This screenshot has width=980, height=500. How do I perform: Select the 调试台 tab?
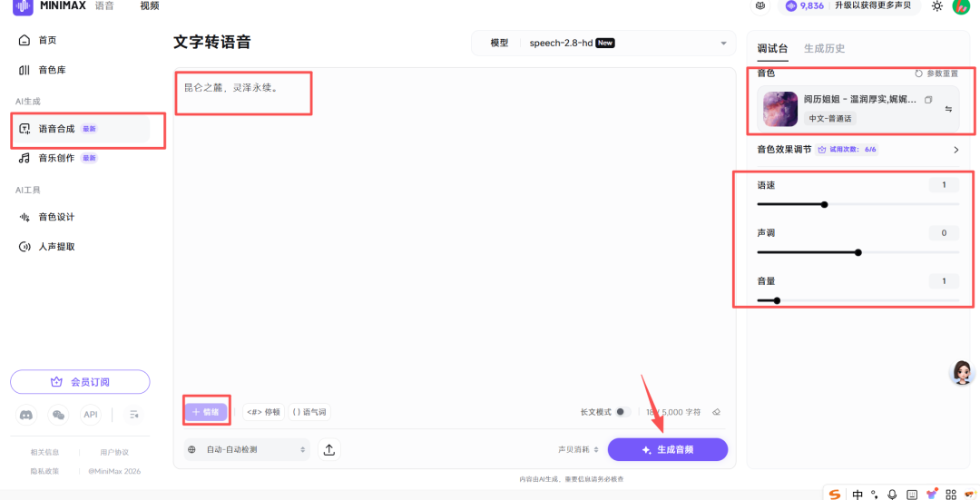coord(772,48)
